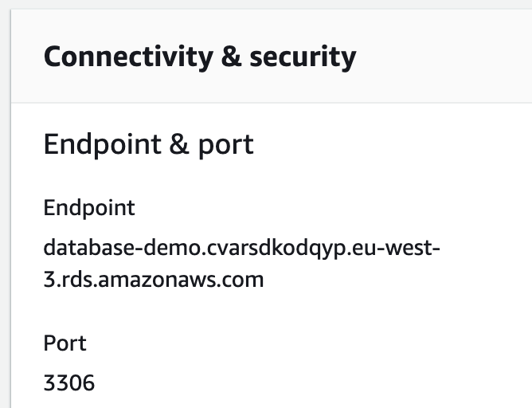This screenshot has width=532, height=408.
Task: Select the 3306 port value
Action: (68, 383)
